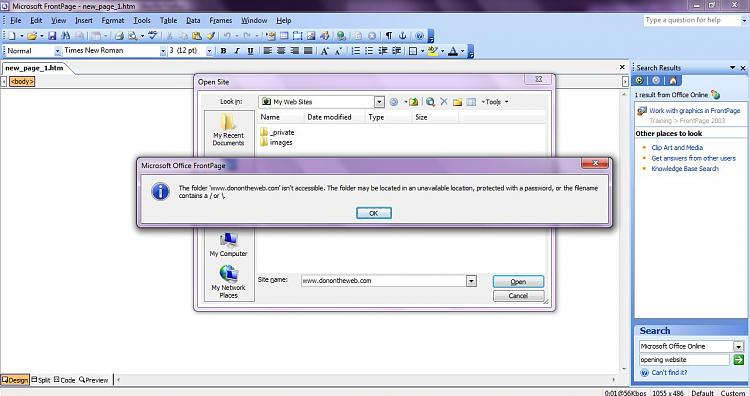This screenshot has height=396, width=750.
Task: Click the Decrease Indent icon
Action: 383,51
